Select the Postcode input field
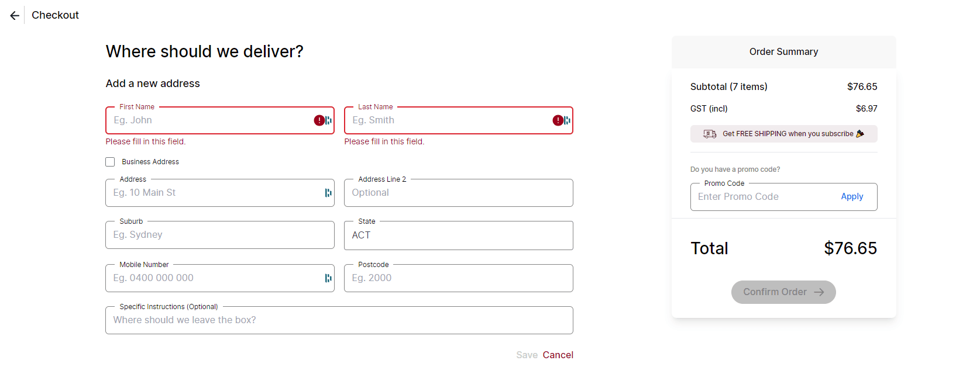Screen dimensions: 980x374 pos(458,278)
